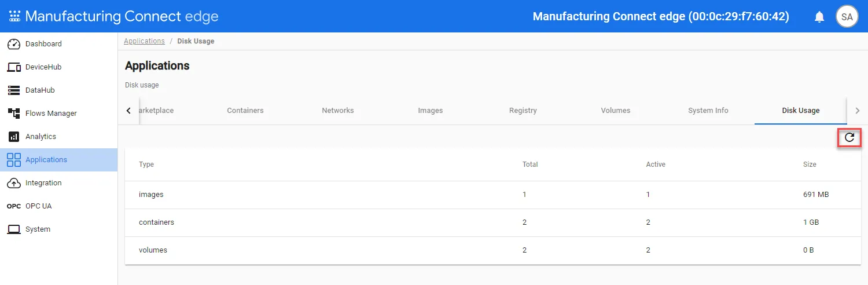Image resolution: width=868 pixels, height=285 pixels.
Task: Switch to the Containers tab
Action: click(x=245, y=111)
